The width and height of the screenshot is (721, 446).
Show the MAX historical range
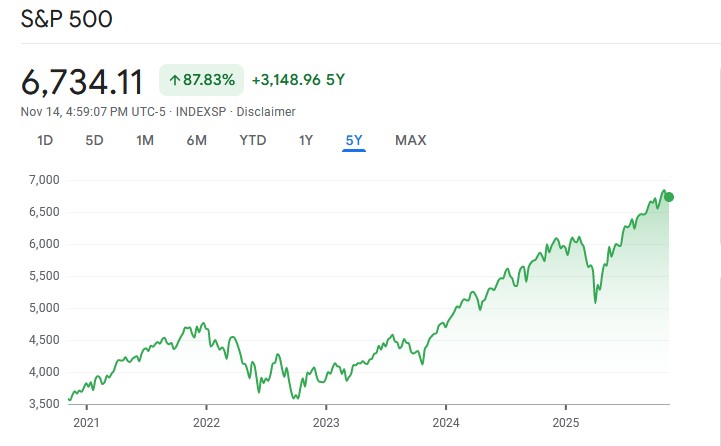(x=410, y=140)
